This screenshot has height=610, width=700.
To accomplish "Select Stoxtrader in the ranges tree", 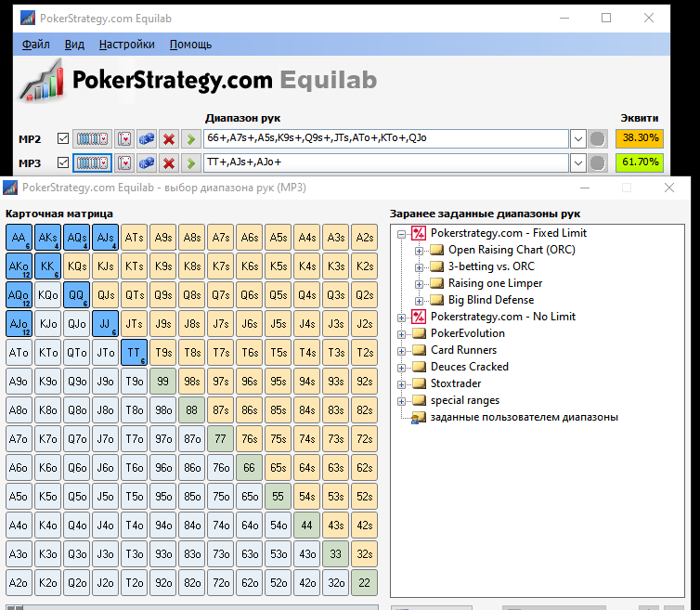I will [x=456, y=383].
